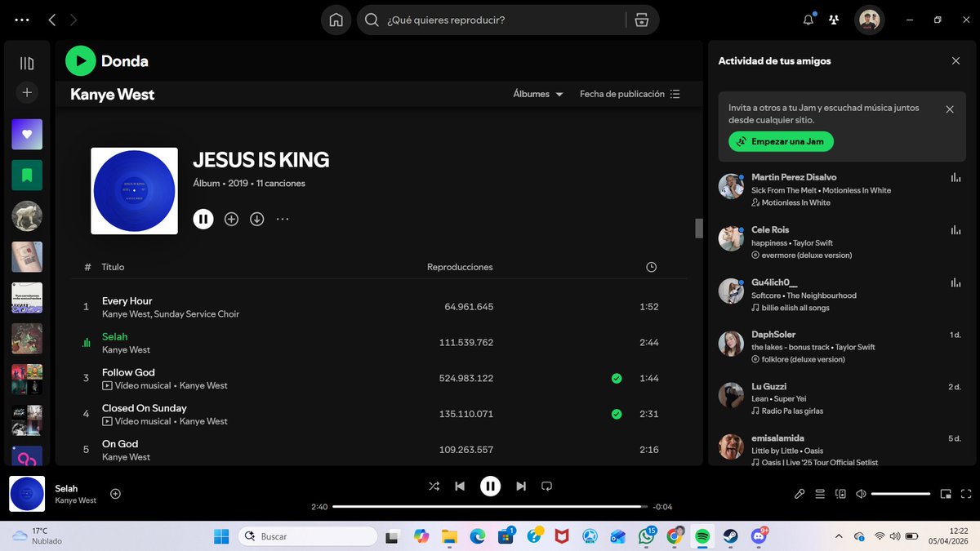Open the Álbumes filter dropdown

click(x=538, y=94)
